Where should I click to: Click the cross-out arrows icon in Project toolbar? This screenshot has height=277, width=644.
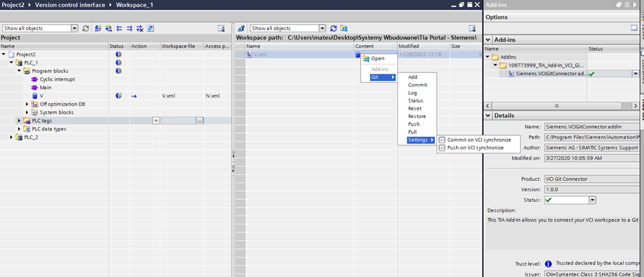(x=139, y=28)
